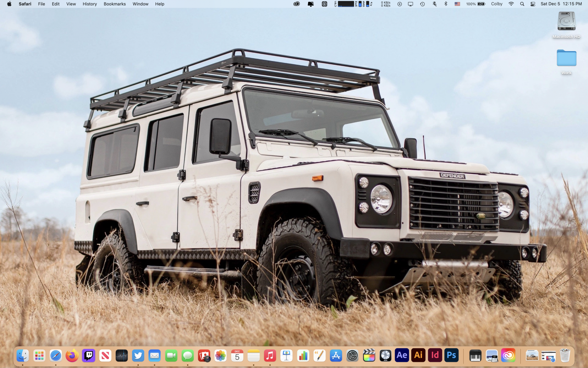Click the Sat Dec 5 12:15 PM clock
588x368 pixels.
[x=561, y=4]
